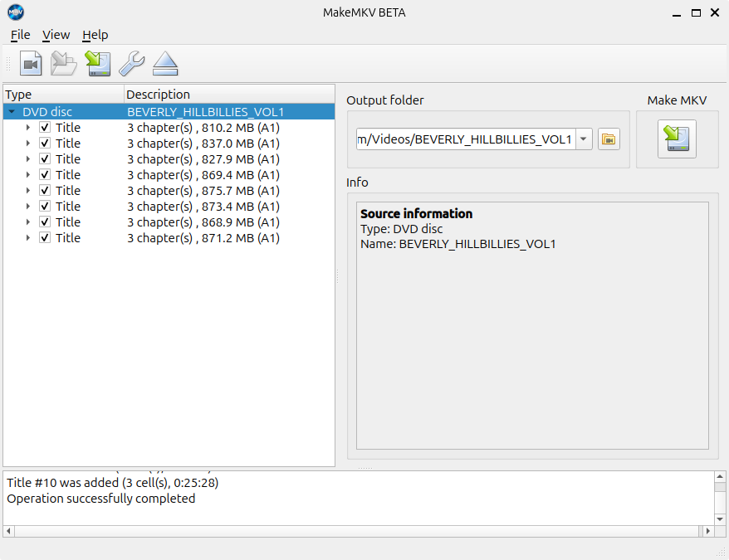Click inside the Output folder path field
Image resolution: width=729 pixels, height=560 pixels.
click(465, 139)
